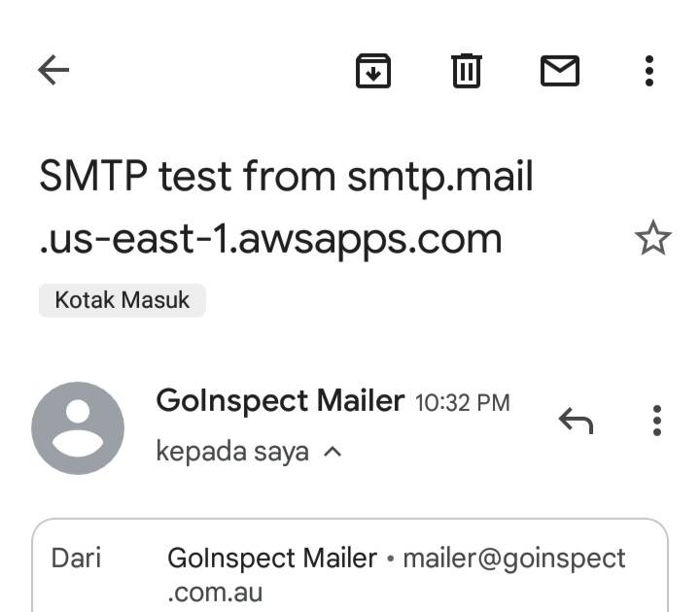Archive this email
700x612 pixels.
[x=373, y=70]
